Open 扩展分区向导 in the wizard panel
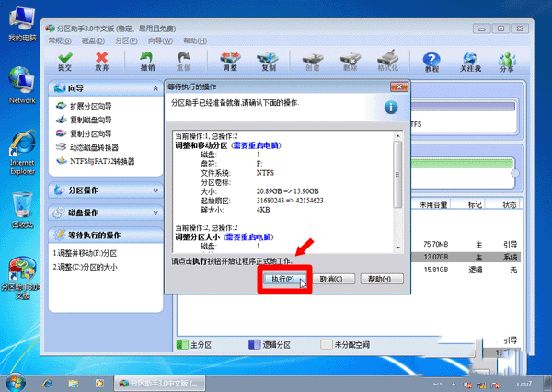 click(x=84, y=106)
